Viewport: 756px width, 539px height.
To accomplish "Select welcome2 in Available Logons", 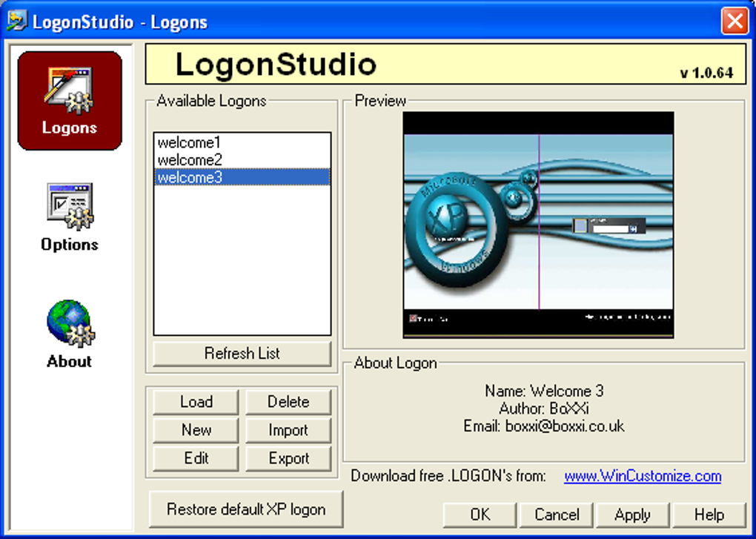I will click(242, 159).
